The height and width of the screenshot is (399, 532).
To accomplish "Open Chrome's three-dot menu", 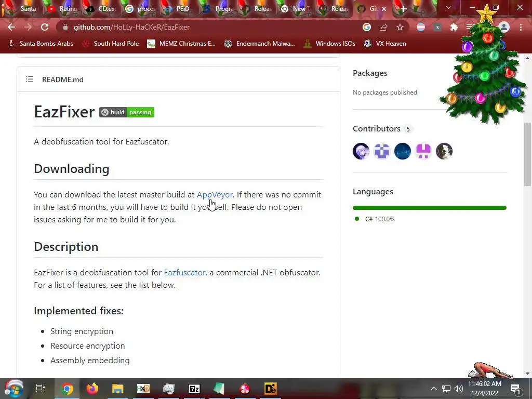I will point(521,27).
